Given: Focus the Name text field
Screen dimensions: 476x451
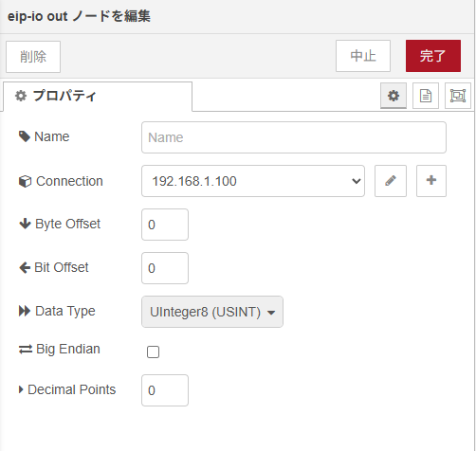Looking at the screenshot, I should [x=294, y=137].
